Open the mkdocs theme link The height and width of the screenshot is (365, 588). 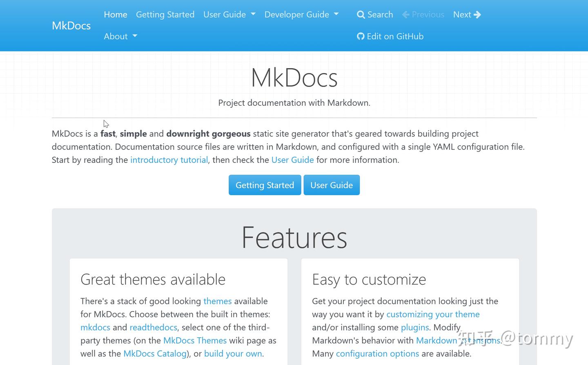click(95, 327)
